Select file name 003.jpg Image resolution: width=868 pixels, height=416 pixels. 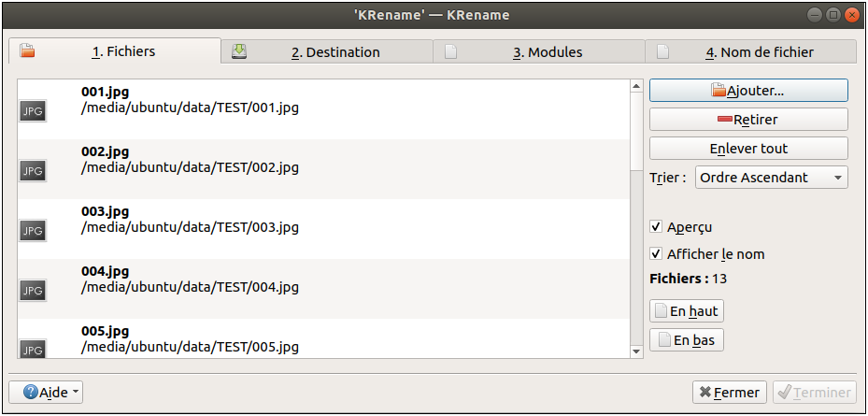coord(106,211)
